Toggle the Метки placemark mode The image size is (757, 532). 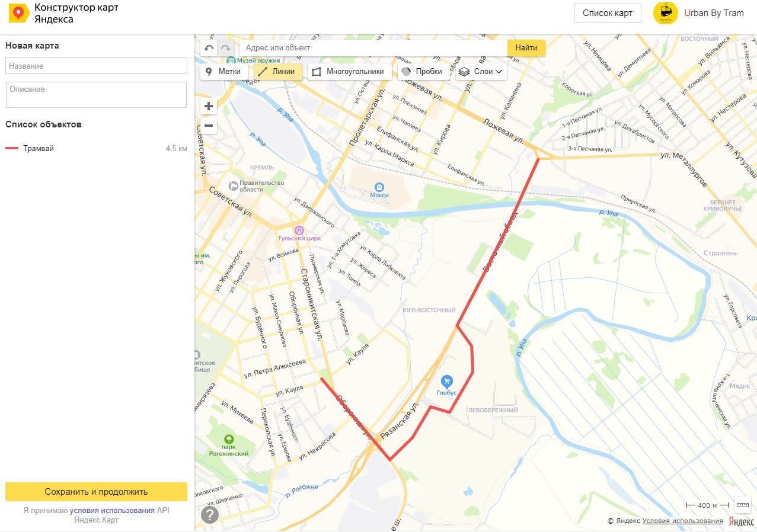coord(223,72)
